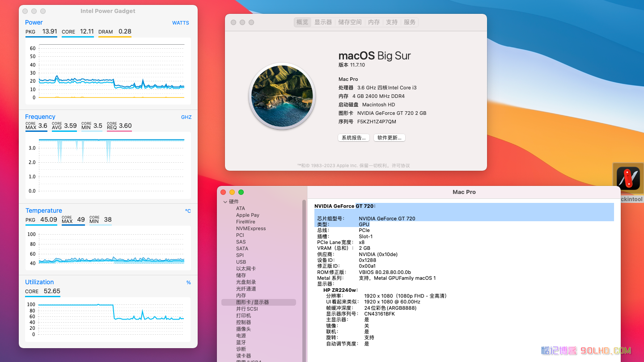Viewport: 644px width, 362px height.
Task: Open the Hackintool icon on desktop
Action: [x=628, y=178]
